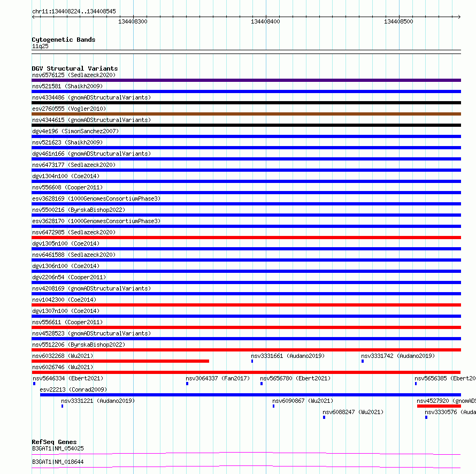Image resolution: width=476 pixels, height=474 pixels.
Task: Open nsv4528523 (gnomADStructuralVariants) entry
Action: coord(91,333)
